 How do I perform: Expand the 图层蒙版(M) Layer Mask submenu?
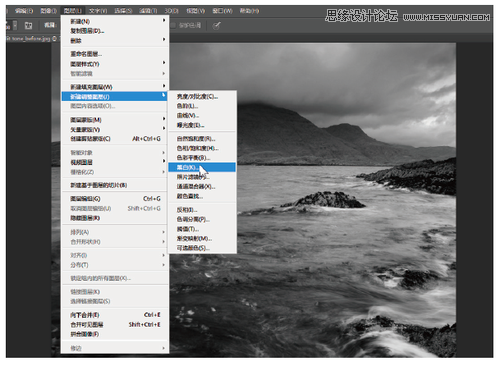(x=115, y=120)
